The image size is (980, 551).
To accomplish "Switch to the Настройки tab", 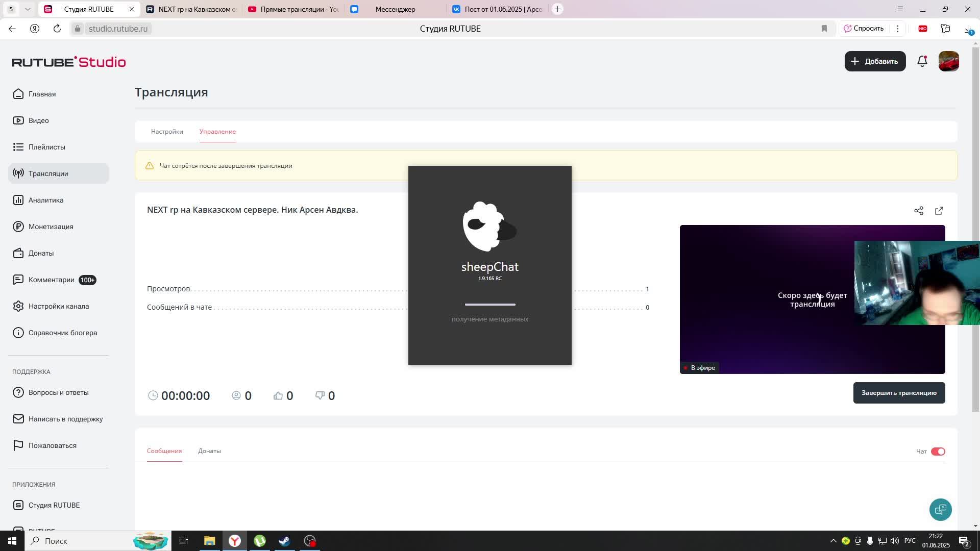I will pyautogui.click(x=167, y=132).
